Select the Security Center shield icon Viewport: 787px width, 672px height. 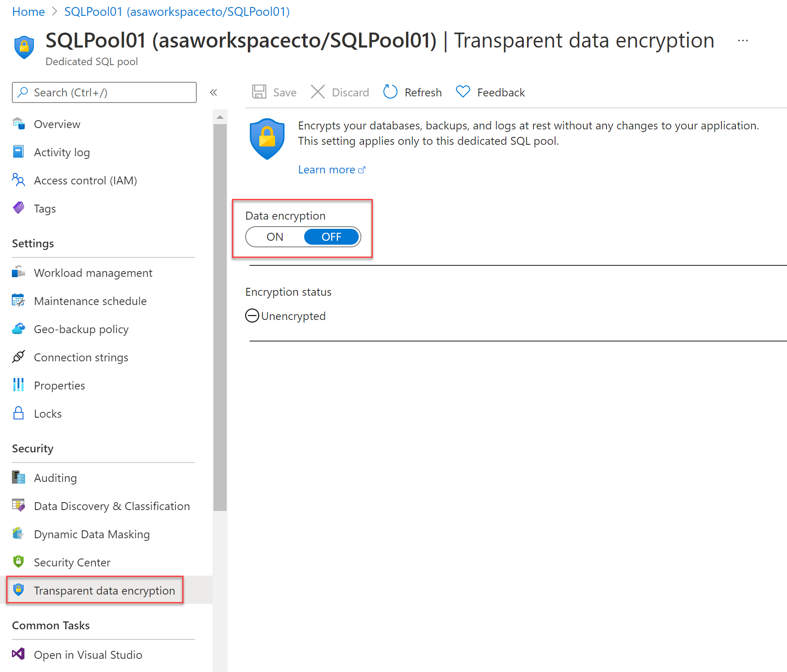[18, 562]
